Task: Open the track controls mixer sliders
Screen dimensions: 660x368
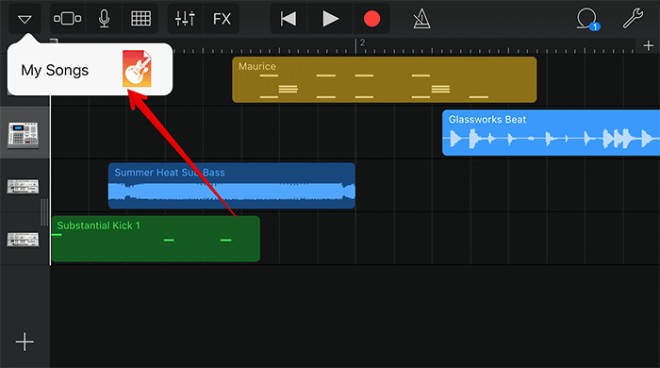Action: click(185, 19)
